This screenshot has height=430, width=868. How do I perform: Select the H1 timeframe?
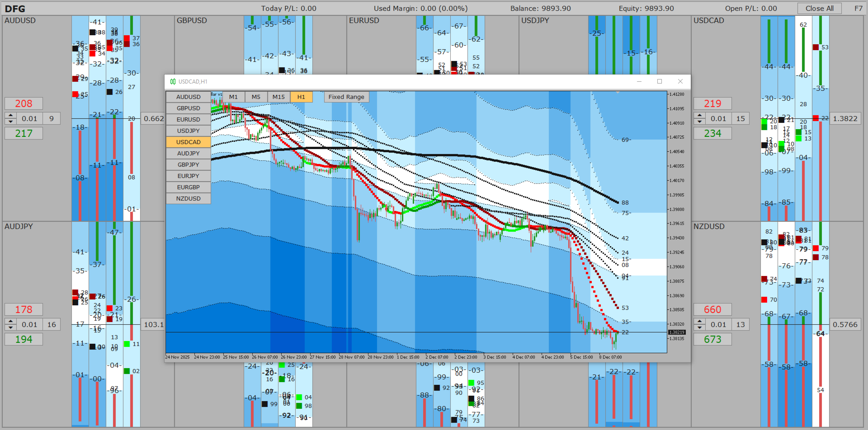[x=301, y=97]
